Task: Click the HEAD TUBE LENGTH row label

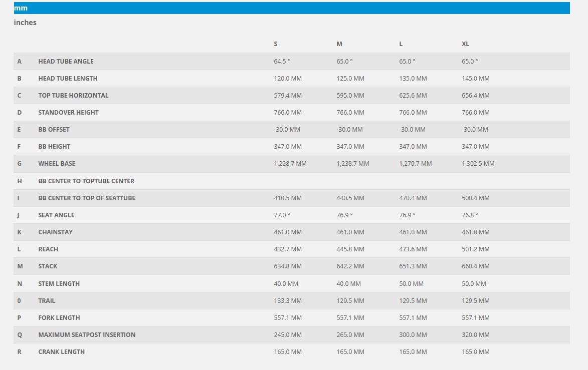Action: [68, 79]
